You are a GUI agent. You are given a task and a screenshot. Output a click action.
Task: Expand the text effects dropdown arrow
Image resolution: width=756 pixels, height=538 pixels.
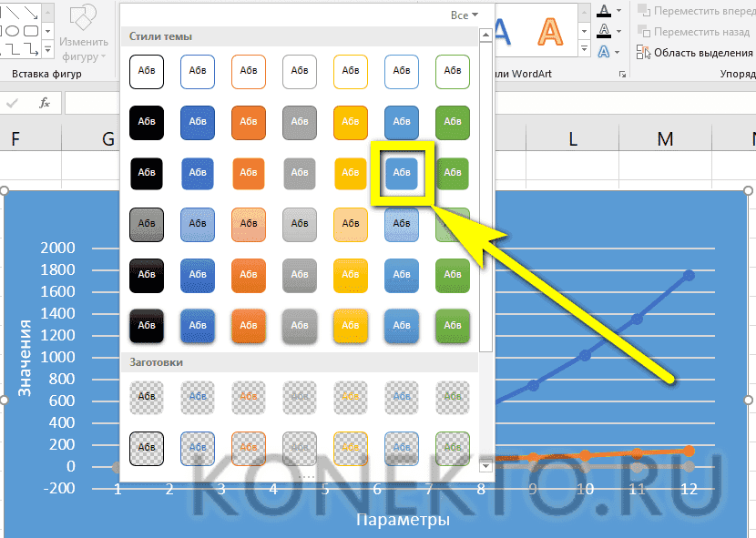tap(621, 52)
